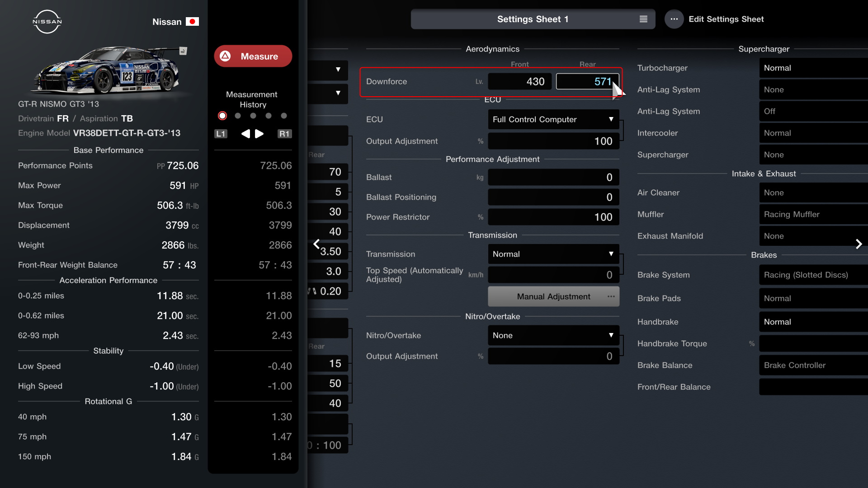Open the Settings Sheet 1 list menu
This screenshot has height=488, width=868.
[643, 19]
